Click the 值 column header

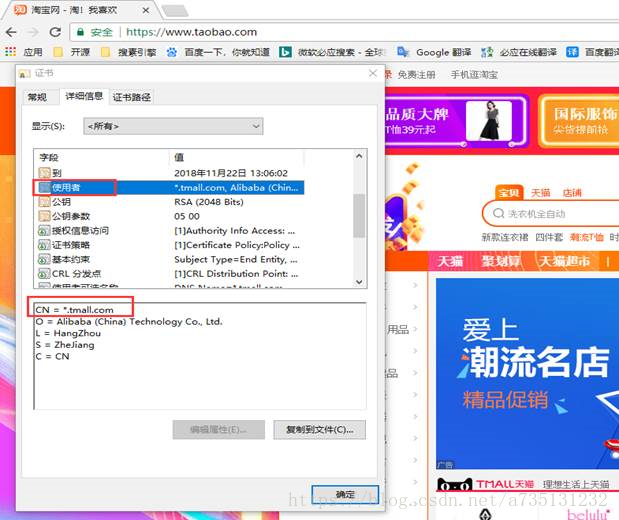click(x=237, y=158)
